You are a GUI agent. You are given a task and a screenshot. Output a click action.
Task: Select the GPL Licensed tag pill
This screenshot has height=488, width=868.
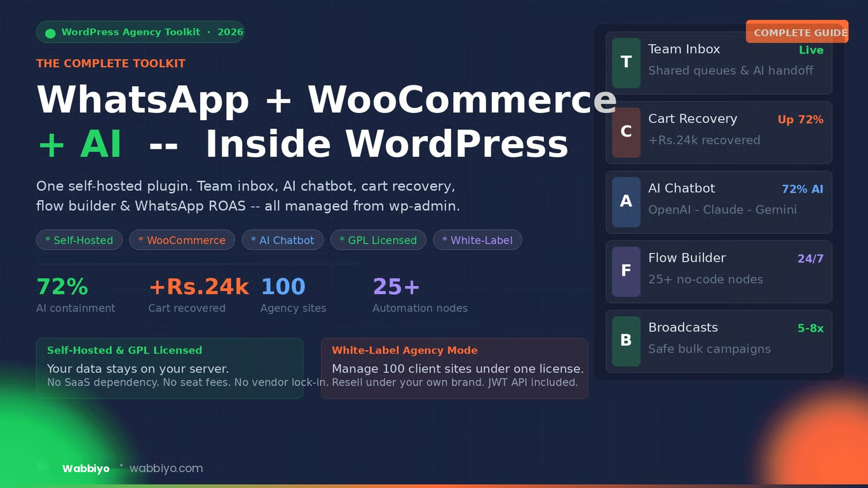click(x=378, y=240)
